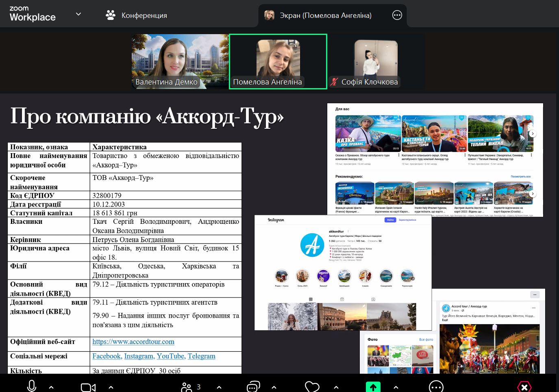
Task: Open the Іспанія Instagram story highlight
Action: (x=365, y=276)
